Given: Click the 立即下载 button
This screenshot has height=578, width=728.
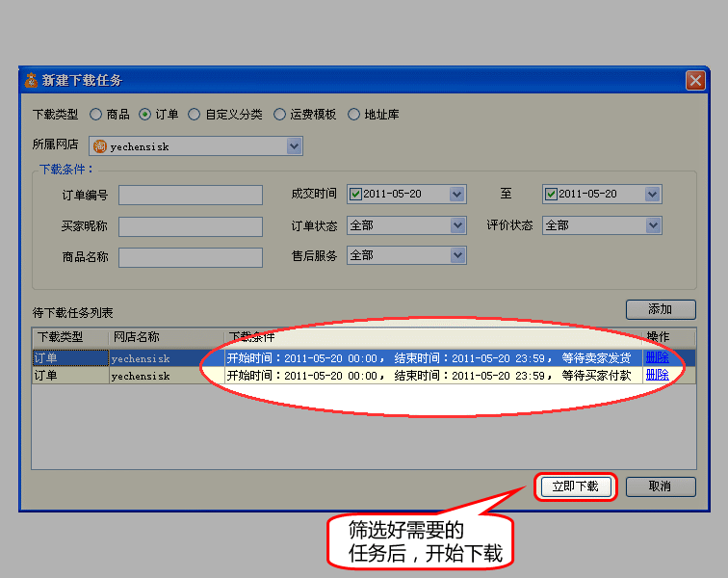Looking at the screenshot, I should 576,486.
